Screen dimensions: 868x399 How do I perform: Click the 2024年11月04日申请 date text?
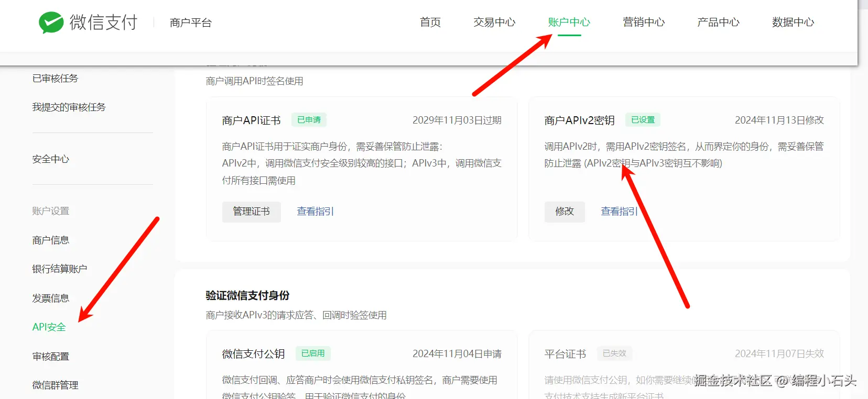coord(457,354)
